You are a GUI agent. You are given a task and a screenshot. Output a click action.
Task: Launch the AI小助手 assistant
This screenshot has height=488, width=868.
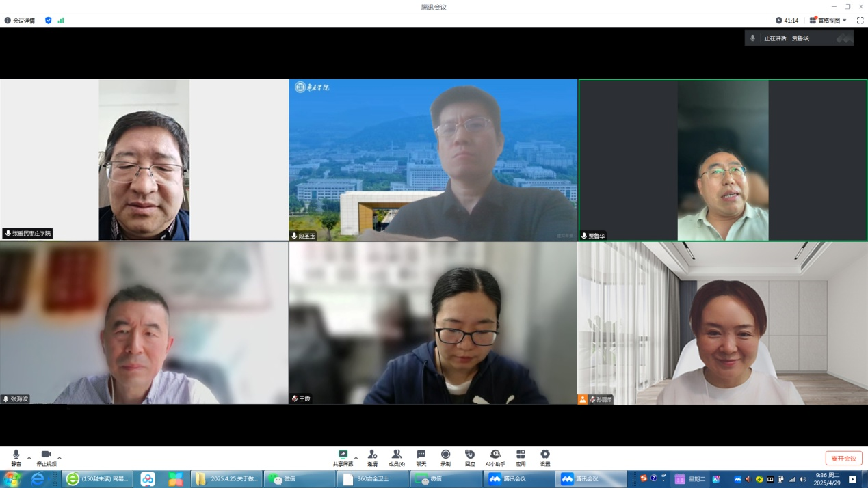[495, 457]
